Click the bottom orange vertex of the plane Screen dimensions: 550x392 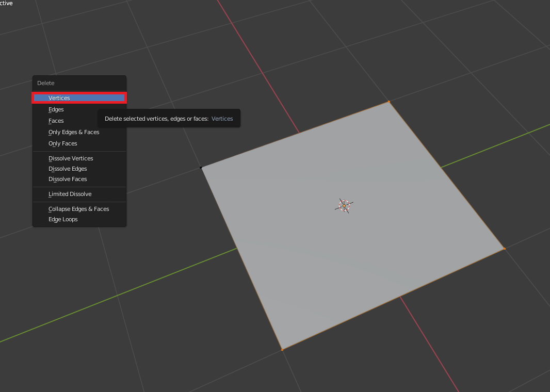click(282, 350)
